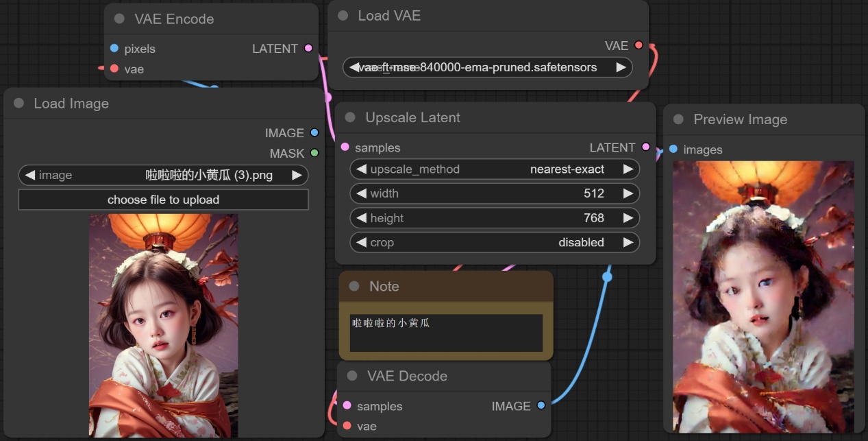Click the LATENT output port on VAE Encode
The image size is (868, 441).
308,48
